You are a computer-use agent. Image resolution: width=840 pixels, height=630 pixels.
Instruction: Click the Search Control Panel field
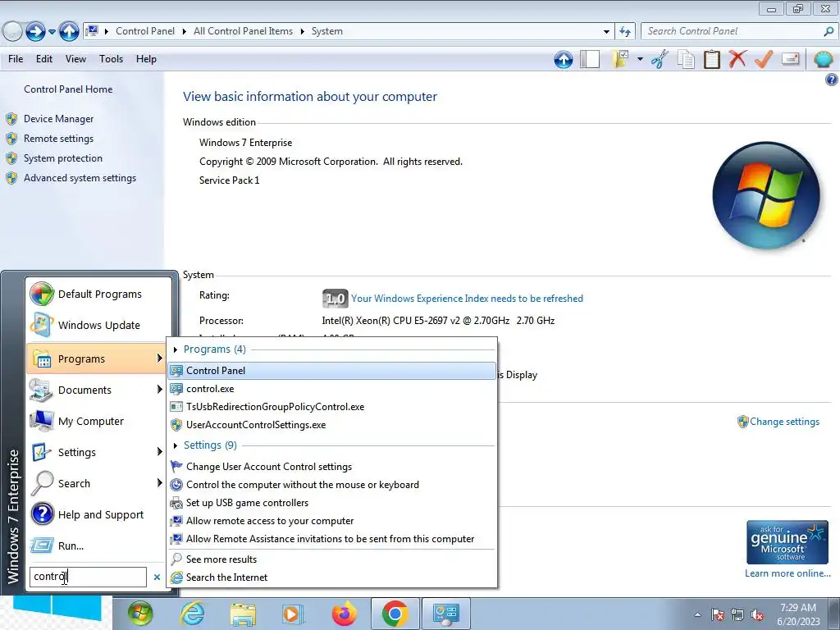point(733,32)
